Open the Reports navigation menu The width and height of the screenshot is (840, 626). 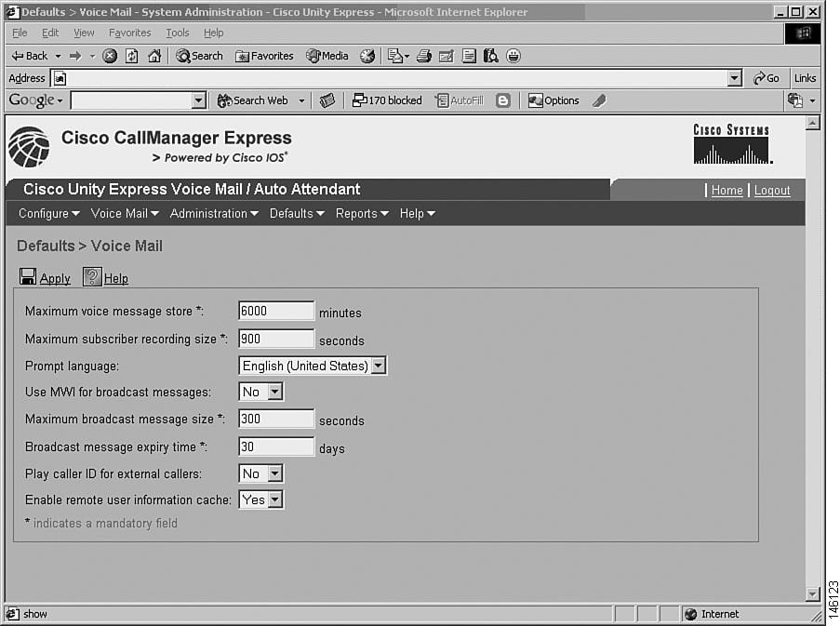click(x=362, y=214)
